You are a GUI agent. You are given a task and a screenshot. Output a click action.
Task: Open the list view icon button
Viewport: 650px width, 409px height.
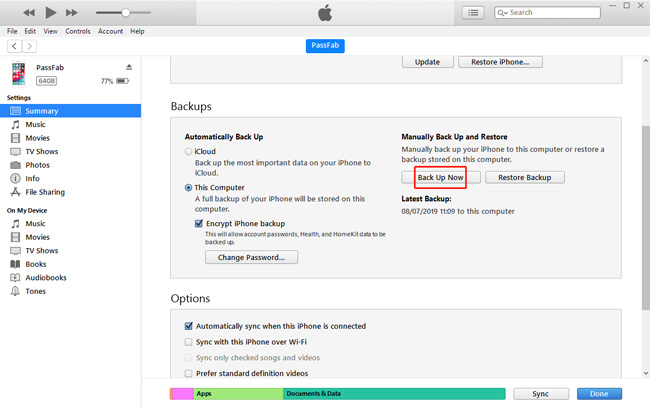[x=473, y=12]
